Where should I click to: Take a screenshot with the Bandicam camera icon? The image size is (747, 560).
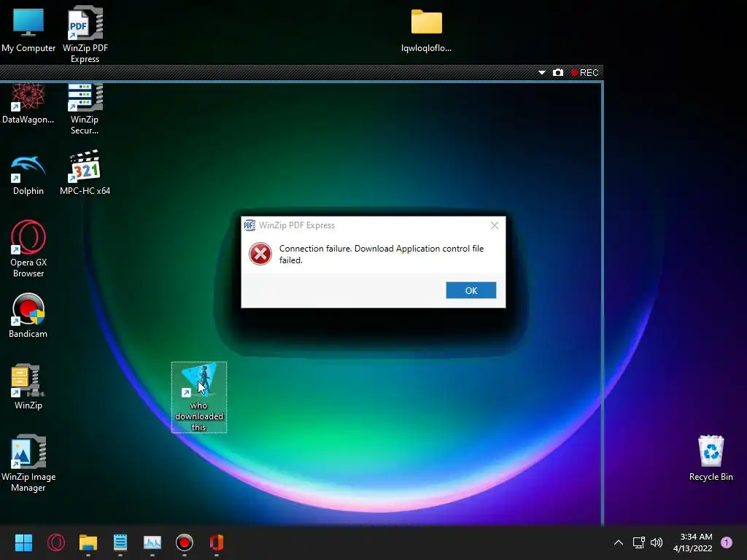pyautogui.click(x=558, y=72)
